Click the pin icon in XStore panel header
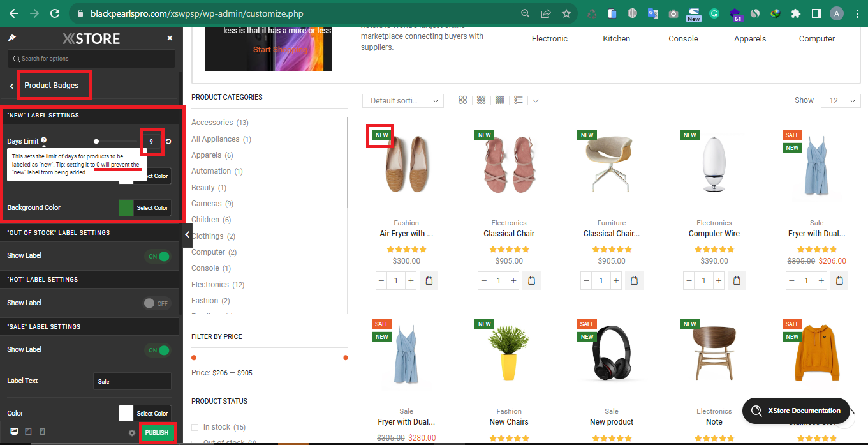 [x=11, y=38]
